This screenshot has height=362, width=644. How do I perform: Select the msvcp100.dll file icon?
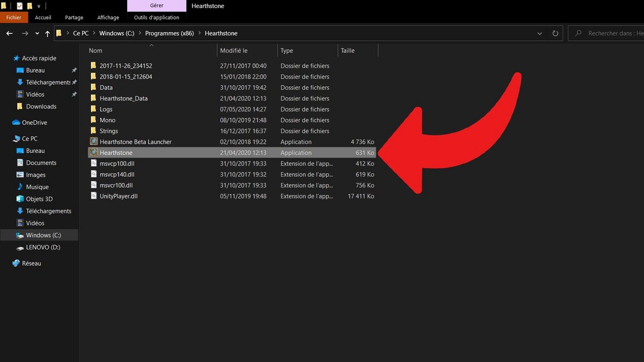tap(93, 164)
